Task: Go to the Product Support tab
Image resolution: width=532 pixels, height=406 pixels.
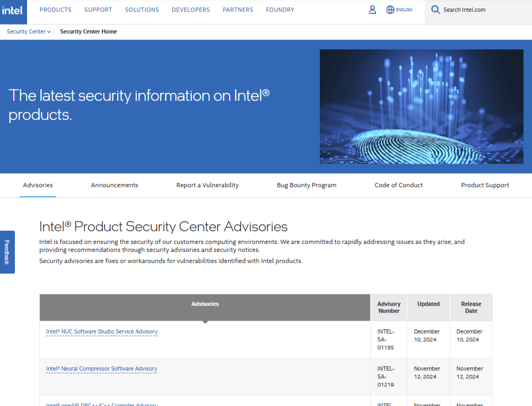Action: (x=485, y=185)
